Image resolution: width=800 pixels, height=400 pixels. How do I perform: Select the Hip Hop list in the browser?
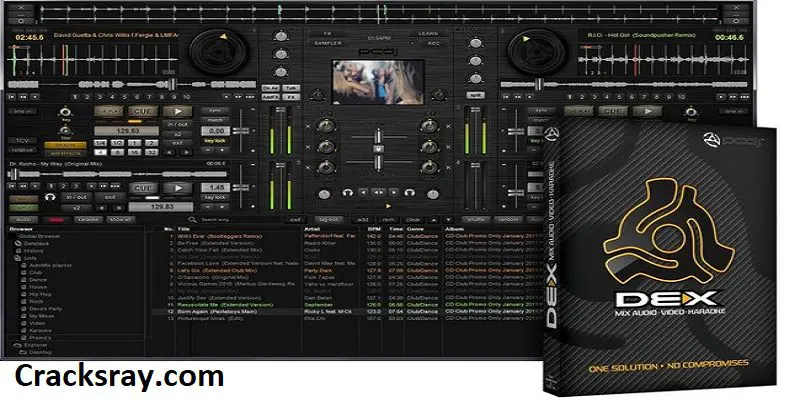[40, 294]
